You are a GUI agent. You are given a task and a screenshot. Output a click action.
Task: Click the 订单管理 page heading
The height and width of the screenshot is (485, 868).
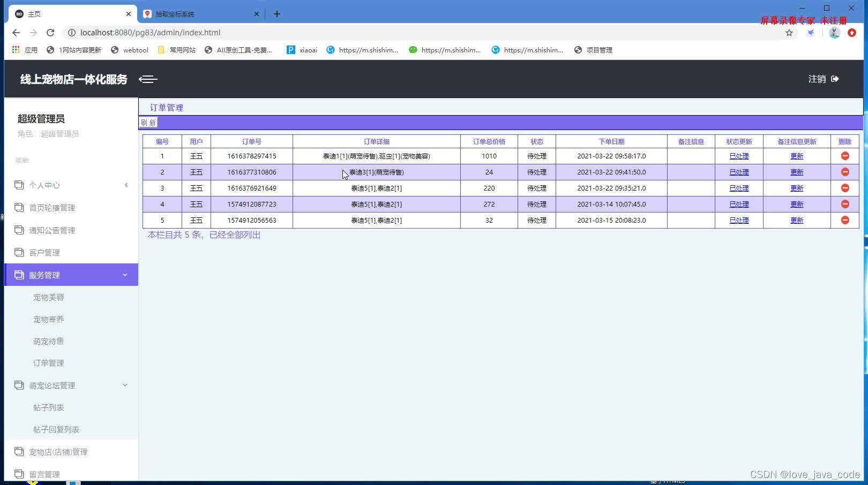pyautogui.click(x=167, y=108)
